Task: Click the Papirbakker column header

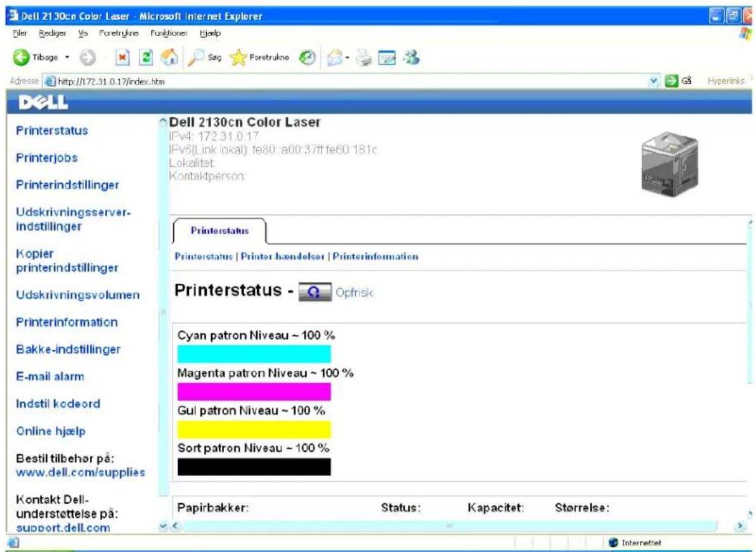Action: click(213, 508)
